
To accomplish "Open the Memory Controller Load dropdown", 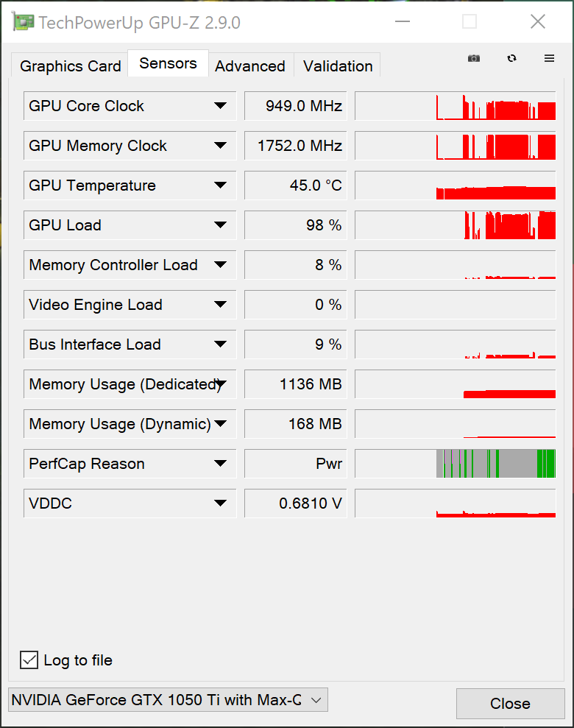I will 220,265.
